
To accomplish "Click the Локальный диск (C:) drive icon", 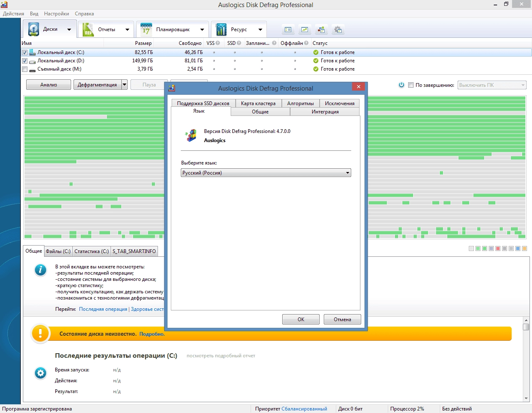I will point(32,52).
